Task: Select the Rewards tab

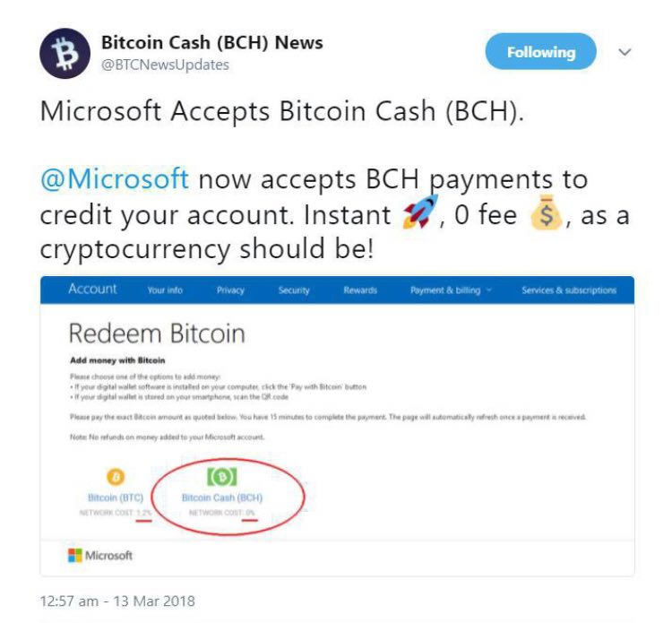Action: [360, 290]
